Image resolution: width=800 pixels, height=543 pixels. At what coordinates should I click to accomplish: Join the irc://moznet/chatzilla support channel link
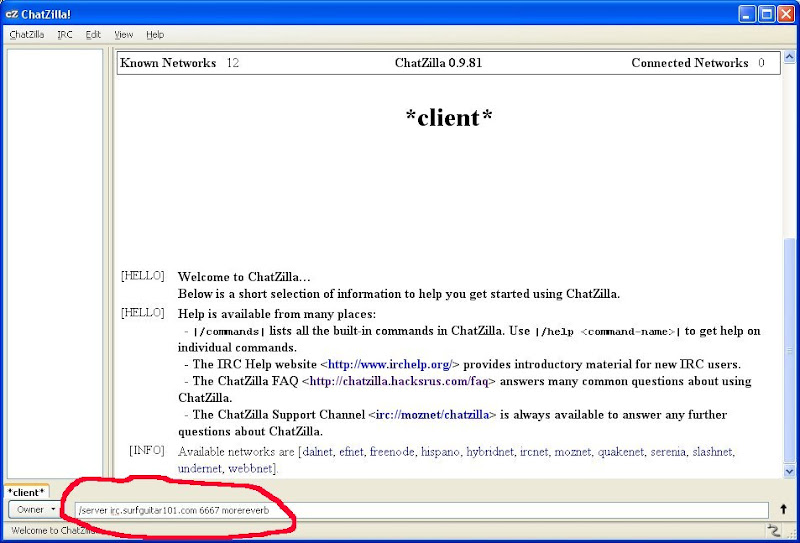433,414
